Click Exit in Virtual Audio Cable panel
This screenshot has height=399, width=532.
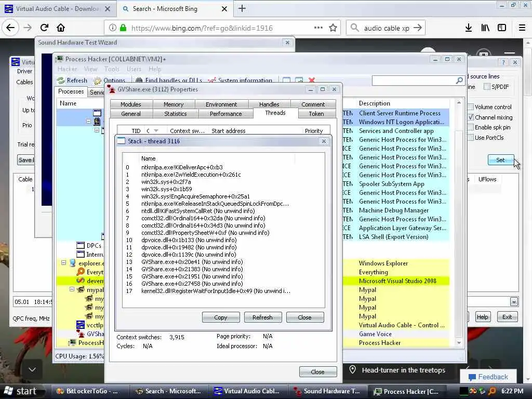pos(507,317)
